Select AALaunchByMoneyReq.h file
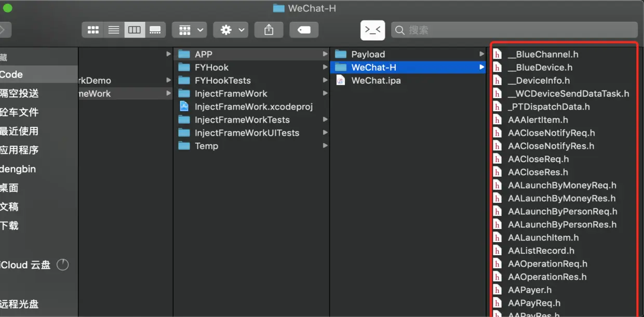This screenshot has width=644, height=317. (563, 185)
